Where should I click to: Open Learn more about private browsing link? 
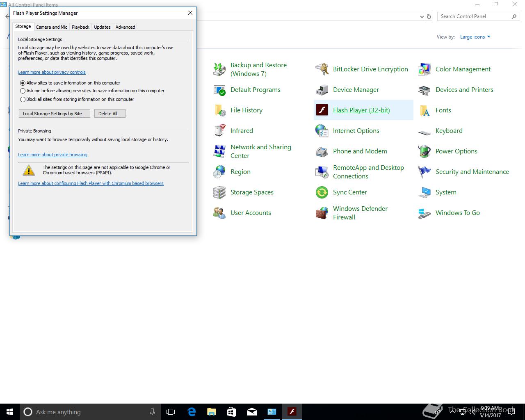point(52,155)
